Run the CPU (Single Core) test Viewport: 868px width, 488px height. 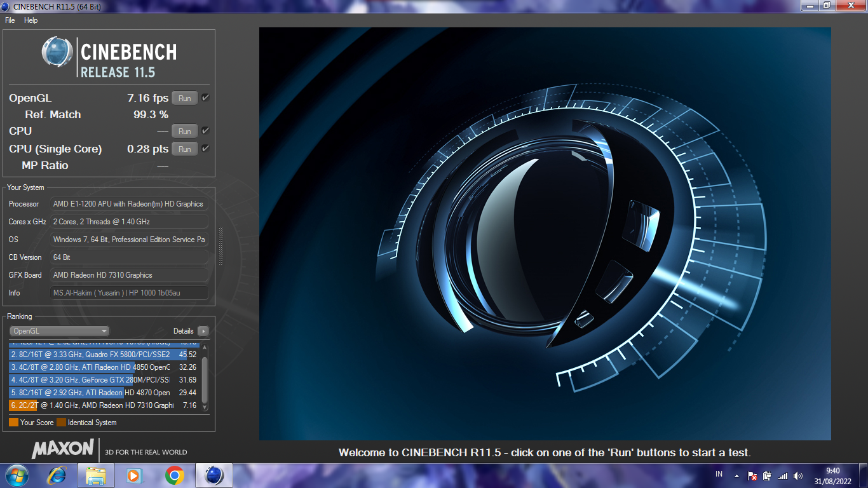(185, 149)
